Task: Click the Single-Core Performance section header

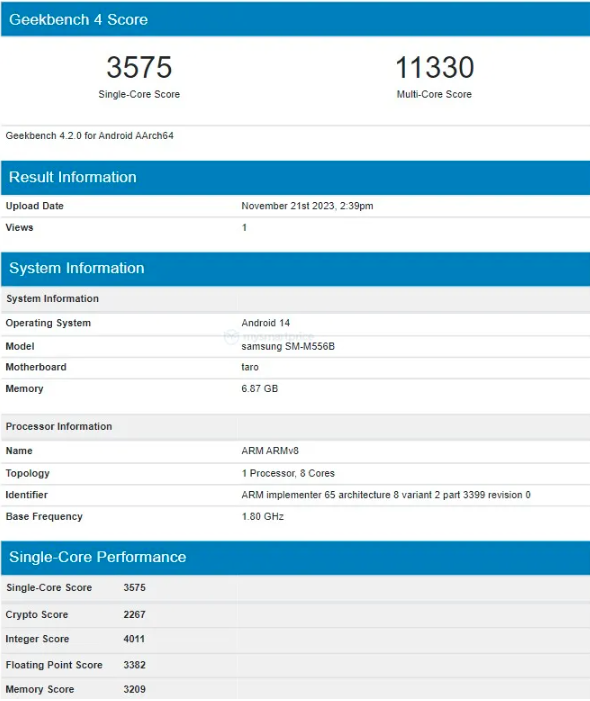Action: click(295, 557)
